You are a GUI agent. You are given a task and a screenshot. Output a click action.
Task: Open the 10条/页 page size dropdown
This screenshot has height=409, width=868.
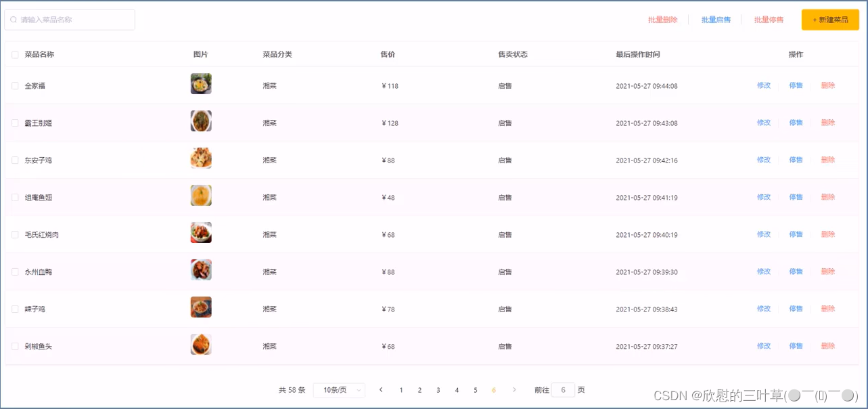click(339, 390)
